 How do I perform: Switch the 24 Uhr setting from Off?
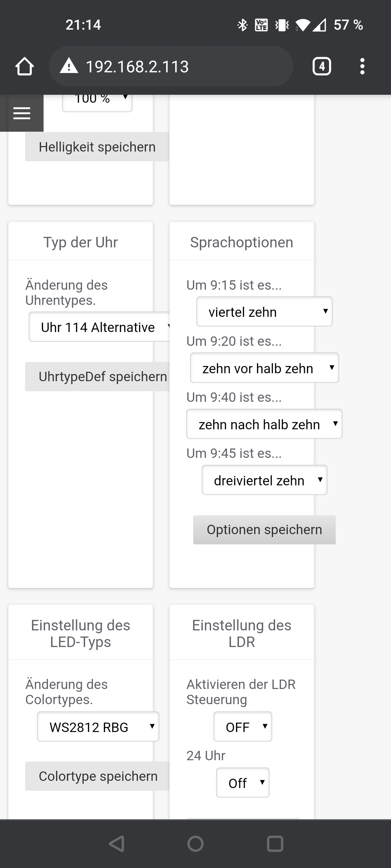pos(243,783)
